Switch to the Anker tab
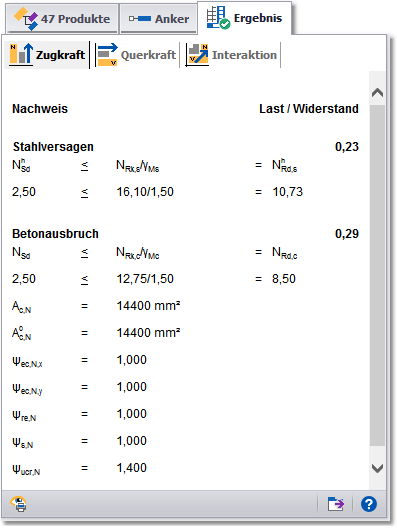The width and height of the screenshot is (397, 528). point(159,19)
